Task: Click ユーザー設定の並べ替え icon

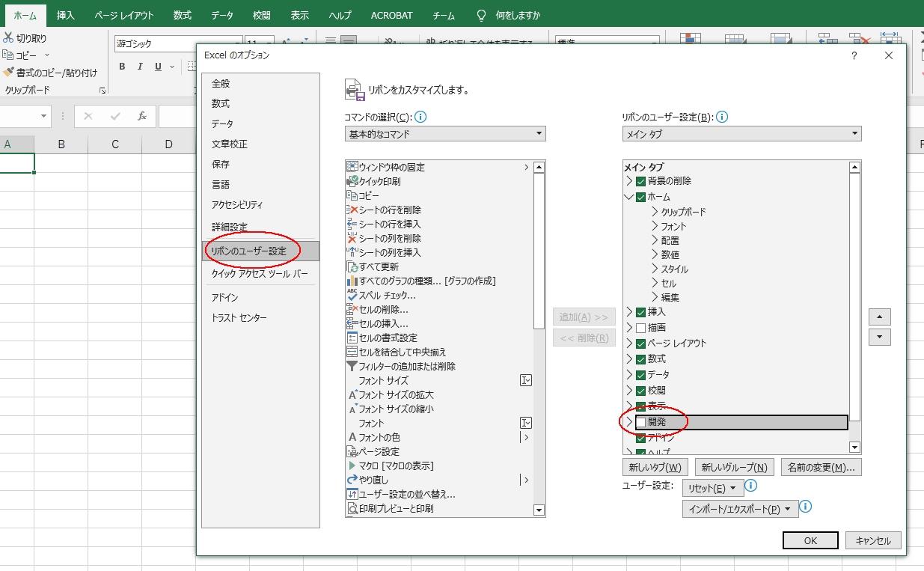Action: point(352,494)
